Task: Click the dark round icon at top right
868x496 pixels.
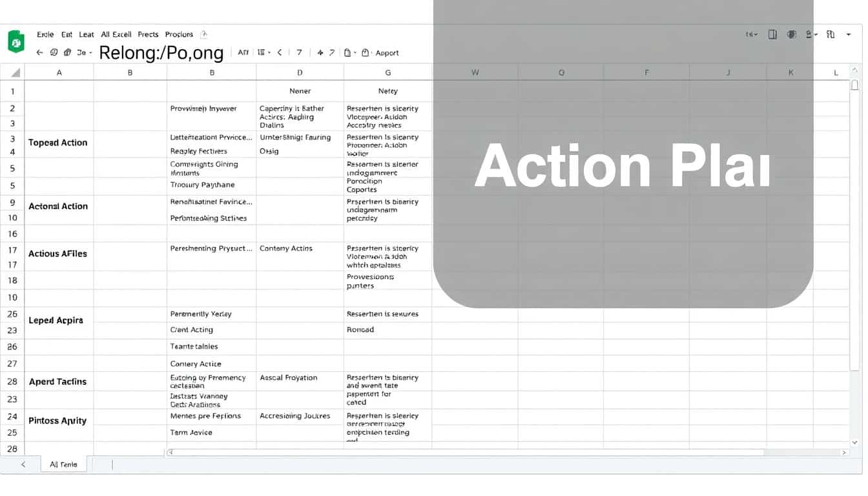Action: [792, 34]
